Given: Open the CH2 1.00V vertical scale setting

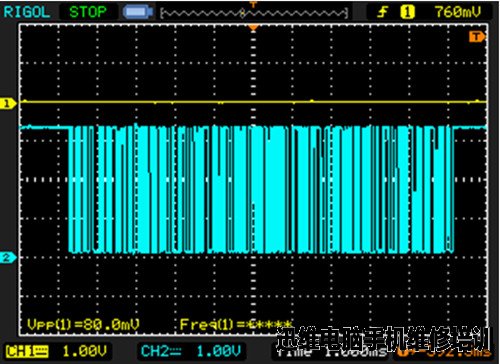Looking at the screenshot, I should pyautogui.click(x=218, y=351).
